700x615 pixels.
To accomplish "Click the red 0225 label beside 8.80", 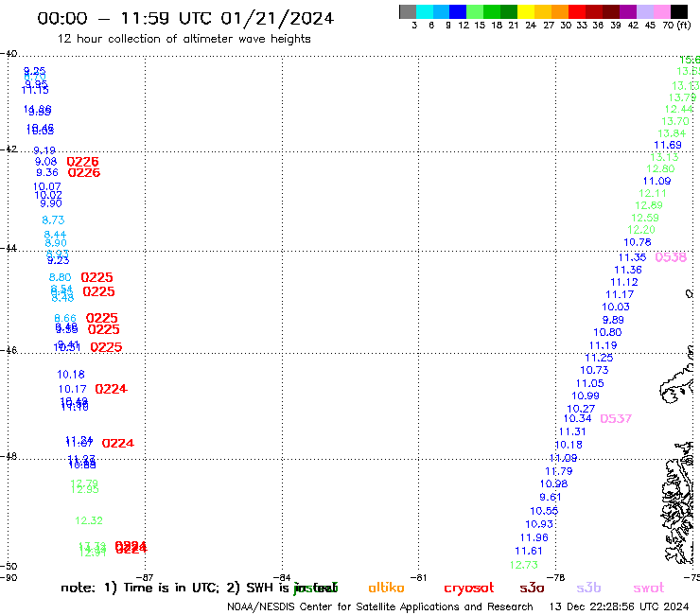I will (x=96, y=277).
